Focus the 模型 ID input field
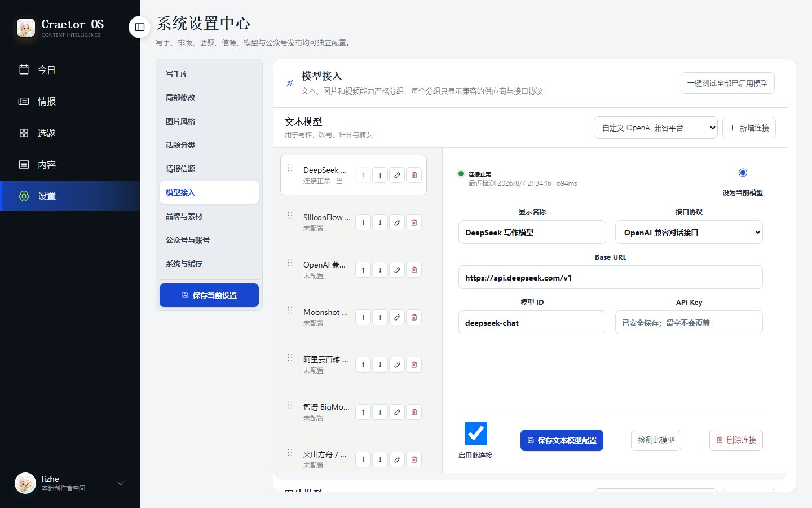The height and width of the screenshot is (508, 812). point(532,322)
